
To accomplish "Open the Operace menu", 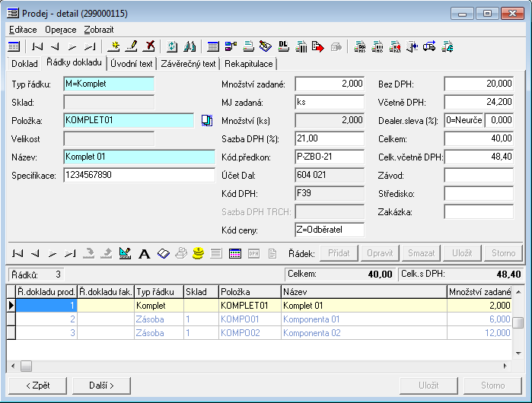I will pyautogui.click(x=61, y=30).
